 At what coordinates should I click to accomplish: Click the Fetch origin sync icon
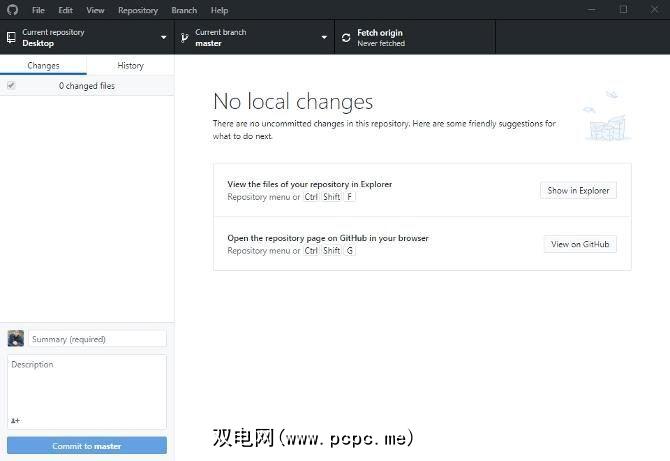pyautogui.click(x=346, y=38)
